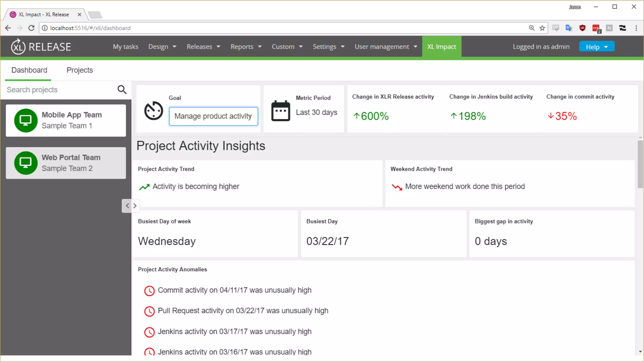
Task: Click the Mobile App Team monitor icon
Action: [x=26, y=120]
